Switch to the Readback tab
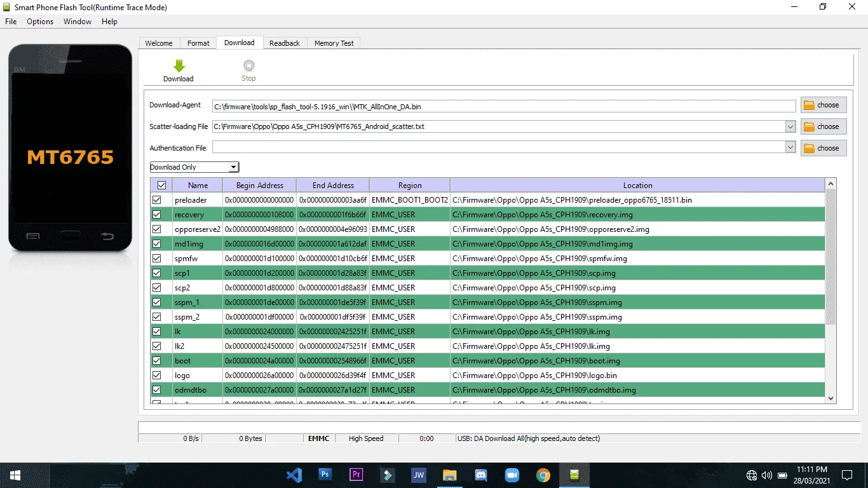Viewport: 868px width, 488px height. point(285,43)
